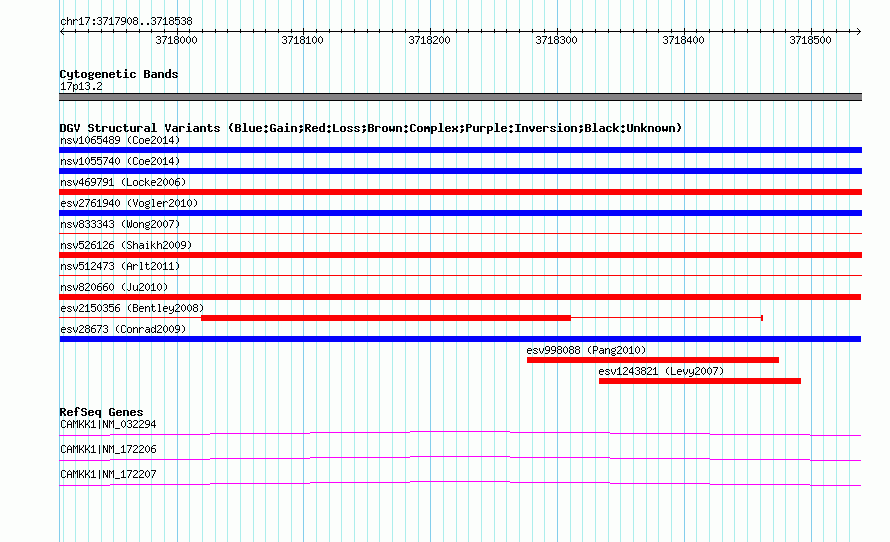This screenshot has width=890, height=542.
Task: Open transcript CAMKK1|NM_172206 label
Action: [x=108, y=449]
